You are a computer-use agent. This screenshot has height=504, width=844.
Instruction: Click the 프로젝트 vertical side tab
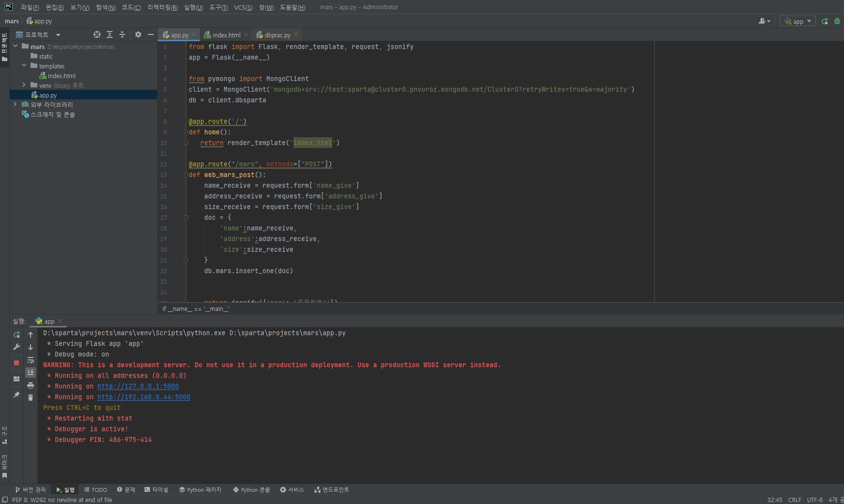tap(4, 47)
